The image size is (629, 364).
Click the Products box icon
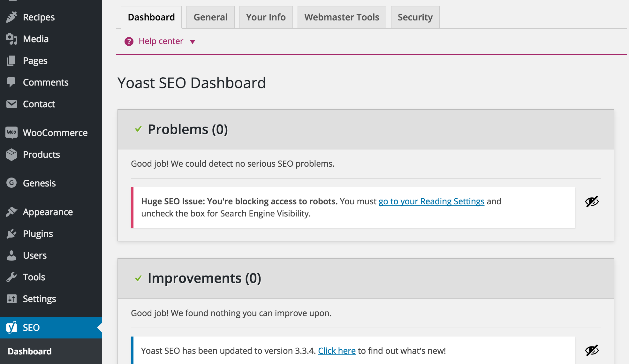tap(11, 155)
